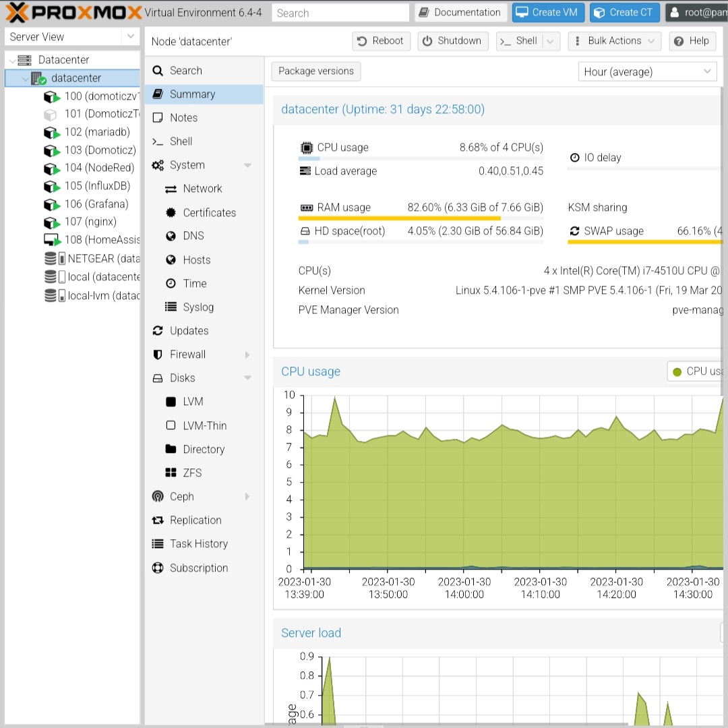728x728 pixels.
Task: Open Bulk Actions dropdown
Action: pos(615,41)
